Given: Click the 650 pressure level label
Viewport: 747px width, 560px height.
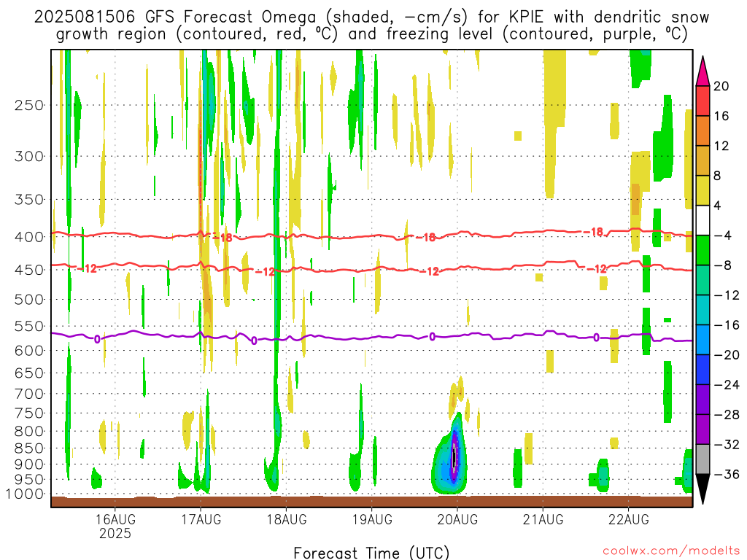Looking at the screenshot, I should coord(29,373).
